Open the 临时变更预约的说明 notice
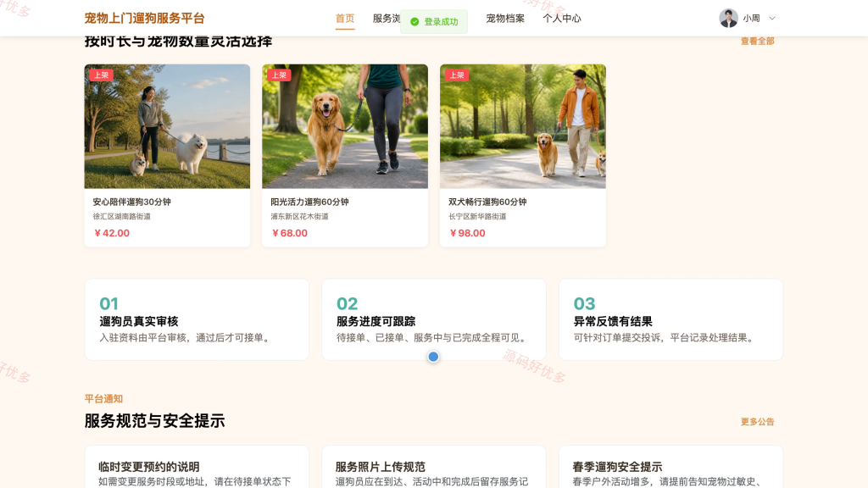 point(197,467)
